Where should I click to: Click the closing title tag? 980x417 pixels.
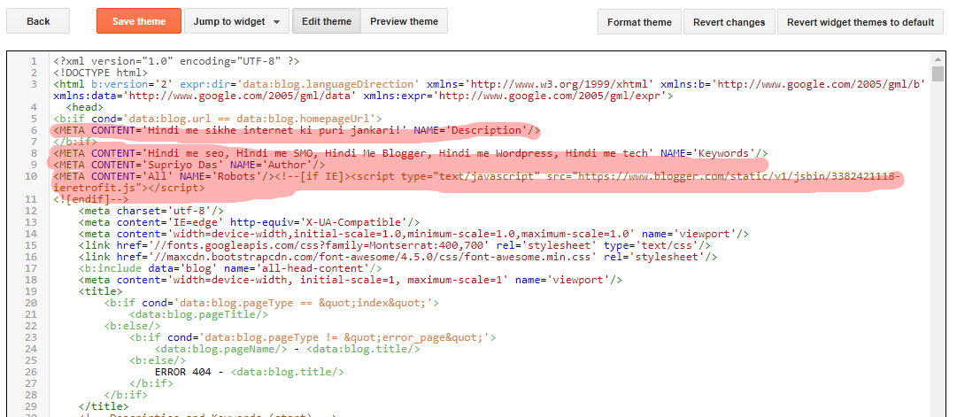tap(103, 405)
